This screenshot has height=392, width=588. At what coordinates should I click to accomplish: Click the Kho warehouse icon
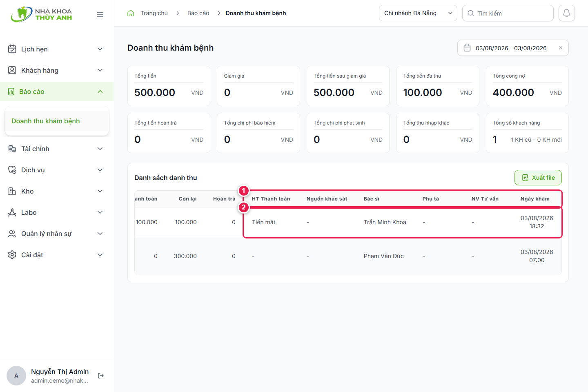coord(12,191)
